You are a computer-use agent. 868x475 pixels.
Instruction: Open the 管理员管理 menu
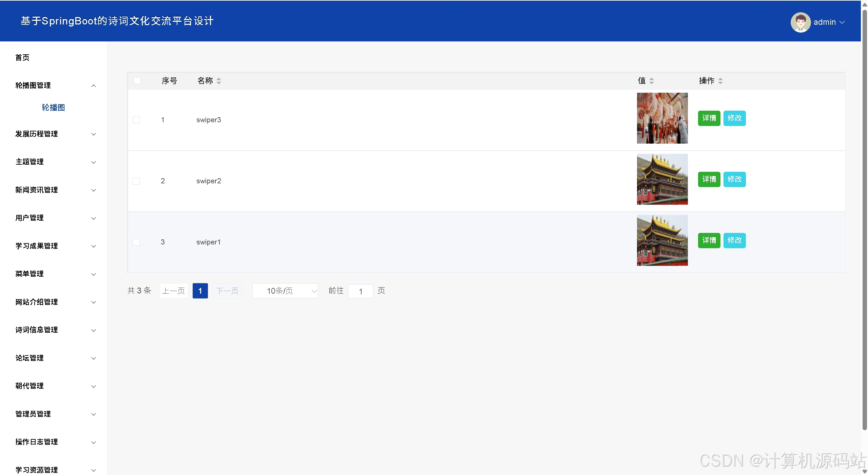[x=53, y=414]
